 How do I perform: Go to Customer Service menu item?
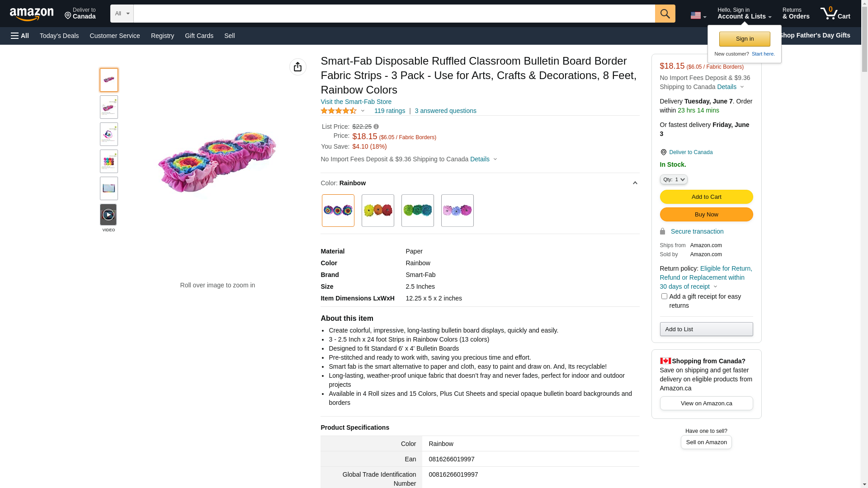tap(115, 36)
